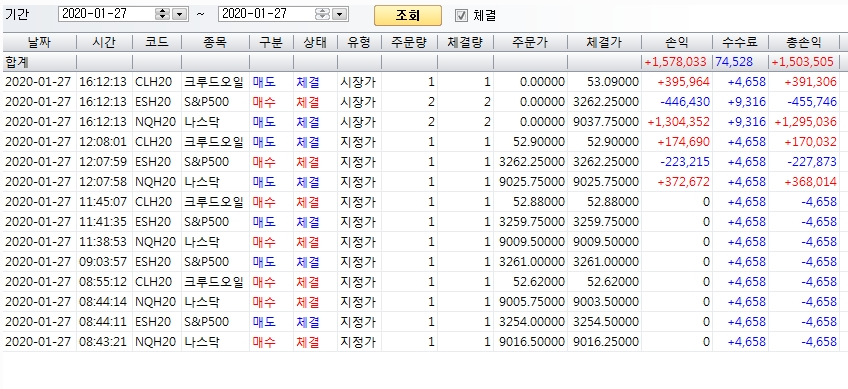Click profit value +174,690
Viewport: 848px width, 389px height.
pyautogui.click(x=684, y=142)
